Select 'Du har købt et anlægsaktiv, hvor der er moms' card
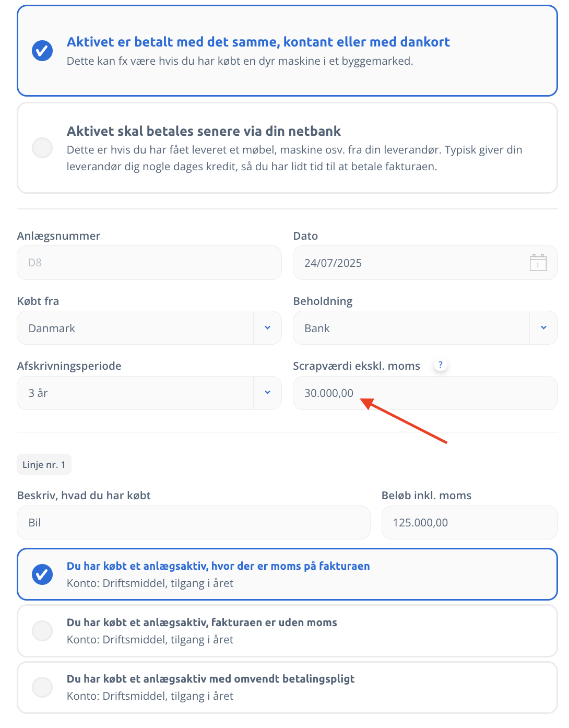Screen dimensions: 569x728 tap(288, 574)
